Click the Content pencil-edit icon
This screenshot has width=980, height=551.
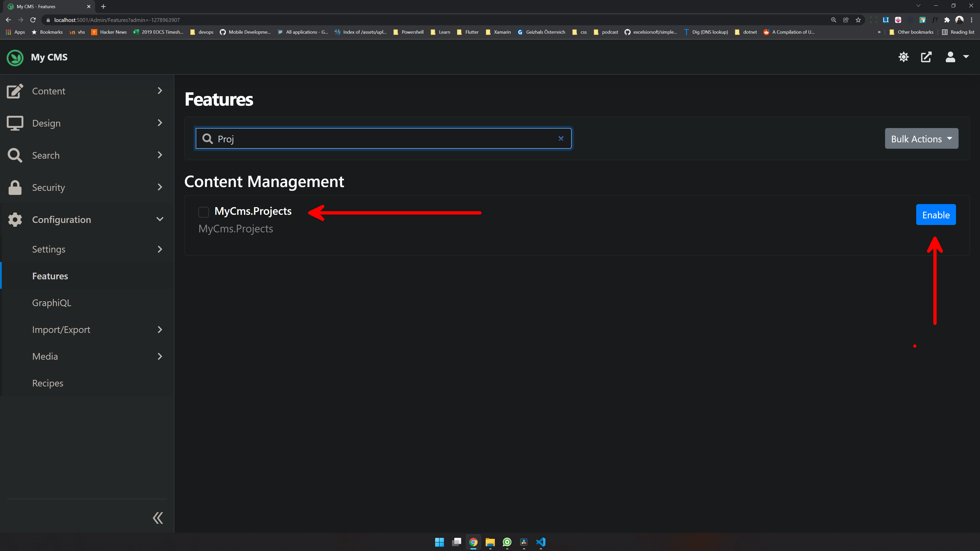click(15, 91)
